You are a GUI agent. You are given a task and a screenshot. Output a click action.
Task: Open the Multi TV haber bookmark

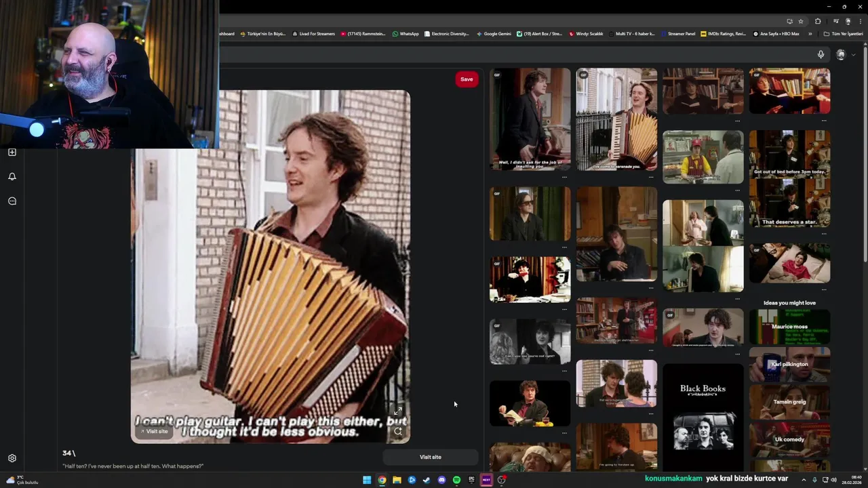[632, 33]
